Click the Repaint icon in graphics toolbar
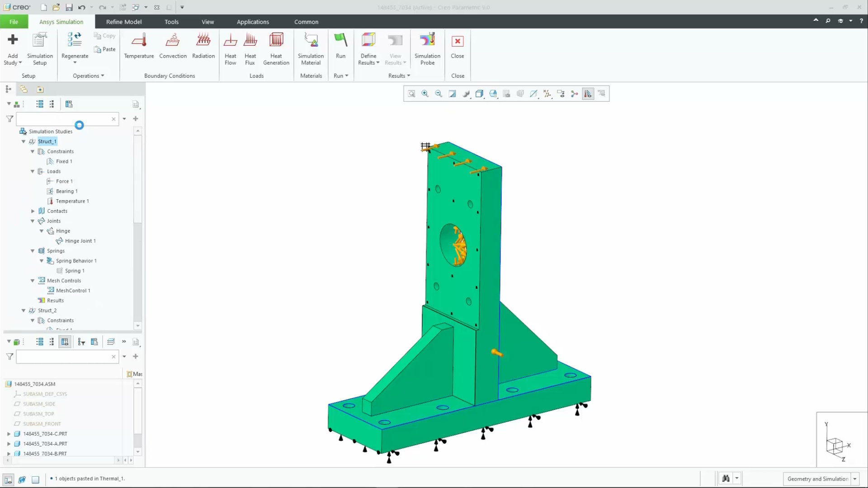This screenshot has width=868, height=488. [452, 94]
